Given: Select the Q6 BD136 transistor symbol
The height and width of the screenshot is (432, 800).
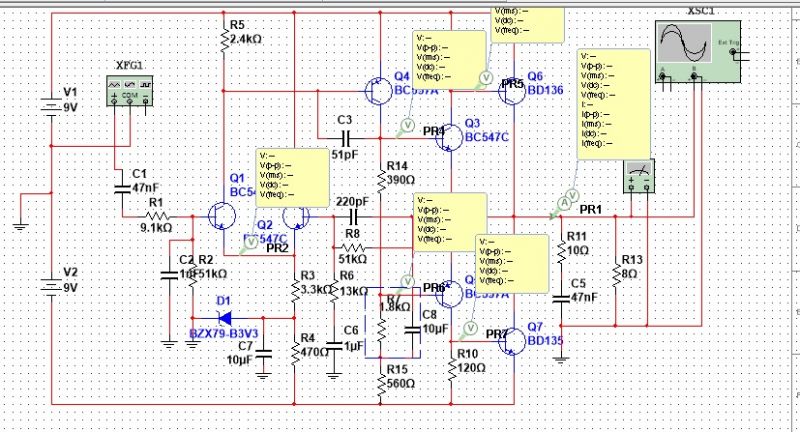Looking at the screenshot, I should coord(510,89).
